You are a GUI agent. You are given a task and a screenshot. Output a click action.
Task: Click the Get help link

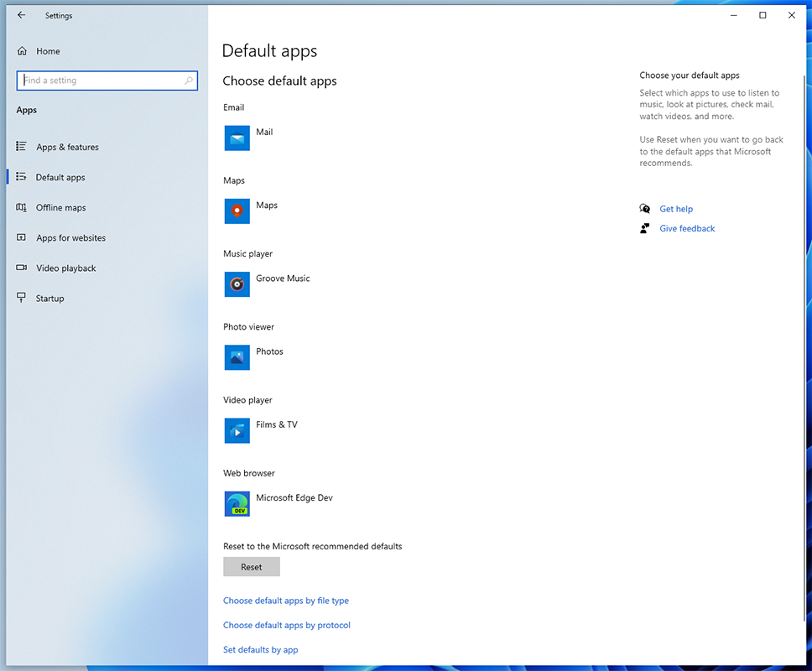676,209
